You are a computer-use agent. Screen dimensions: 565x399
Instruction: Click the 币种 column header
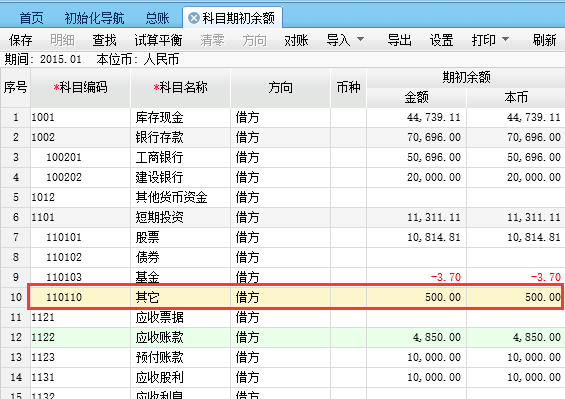(x=348, y=88)
